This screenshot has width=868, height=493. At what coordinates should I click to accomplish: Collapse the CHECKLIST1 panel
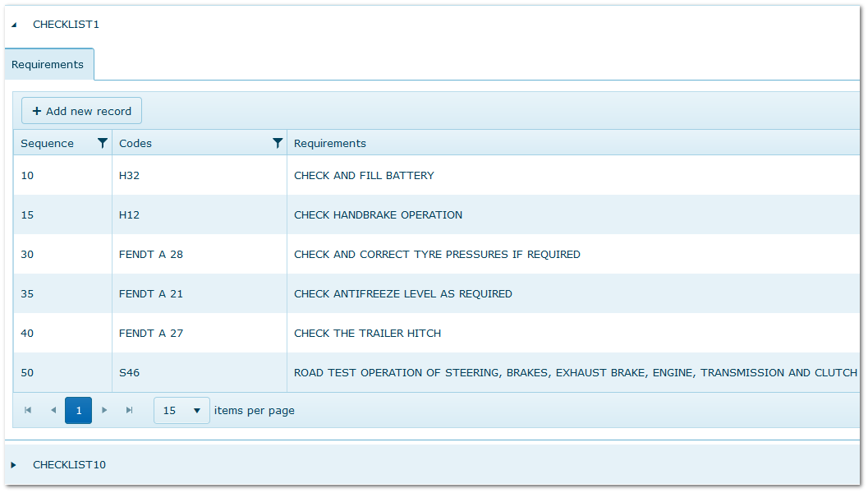click(14, 25)
